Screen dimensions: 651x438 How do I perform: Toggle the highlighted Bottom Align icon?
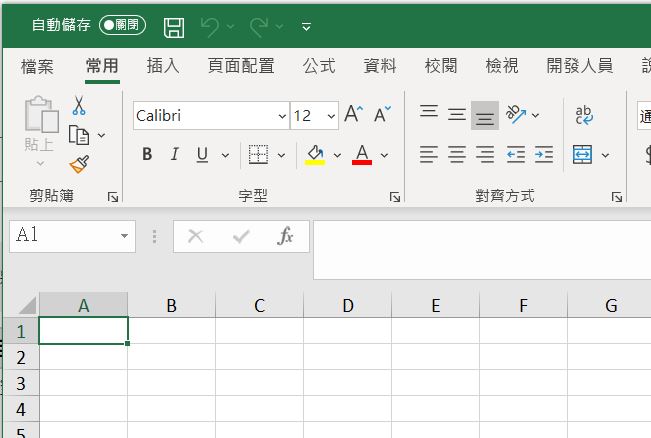pyautogui.click(x=485, y=115)
